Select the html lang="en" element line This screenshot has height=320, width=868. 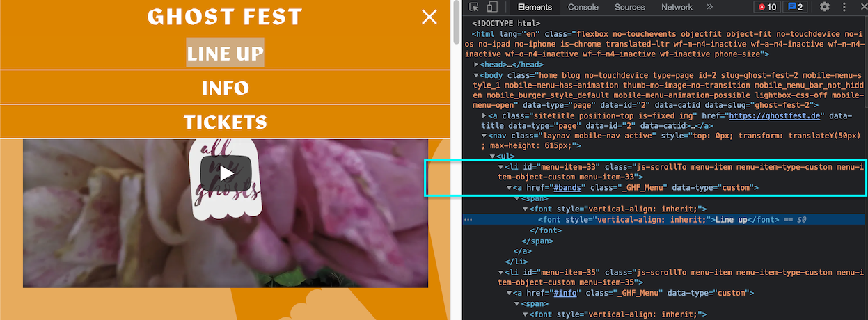[665, 43]
